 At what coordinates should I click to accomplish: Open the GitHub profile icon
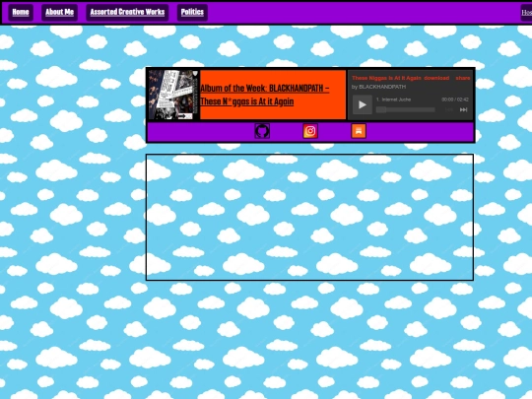[262, 131]
